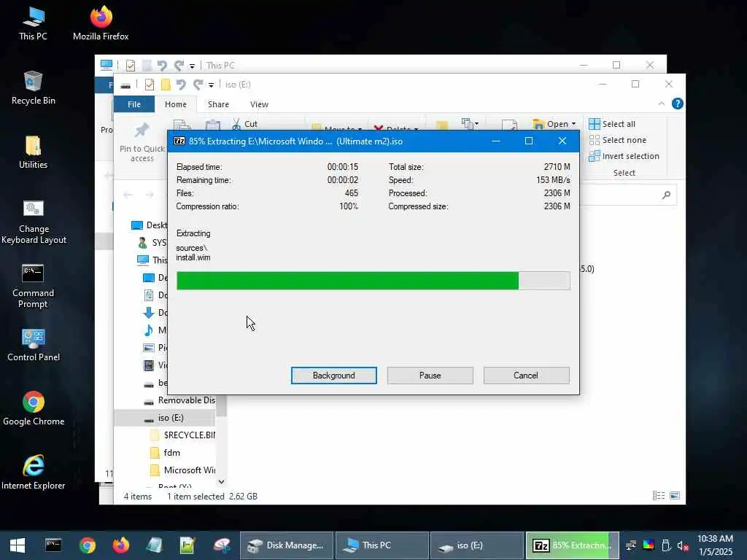
Task: Select Microsoft Windows folder in tree
Action: (182, 470)
